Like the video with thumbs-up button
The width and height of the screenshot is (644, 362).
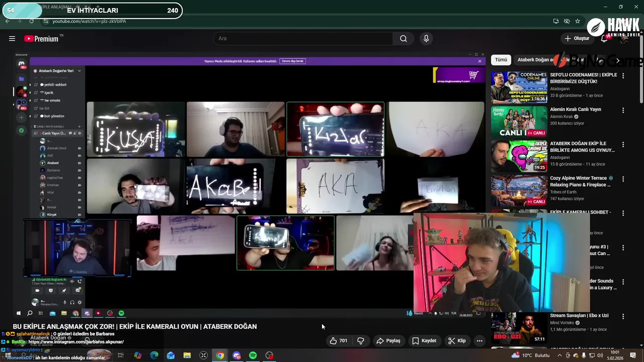click(x=339, y=341)
